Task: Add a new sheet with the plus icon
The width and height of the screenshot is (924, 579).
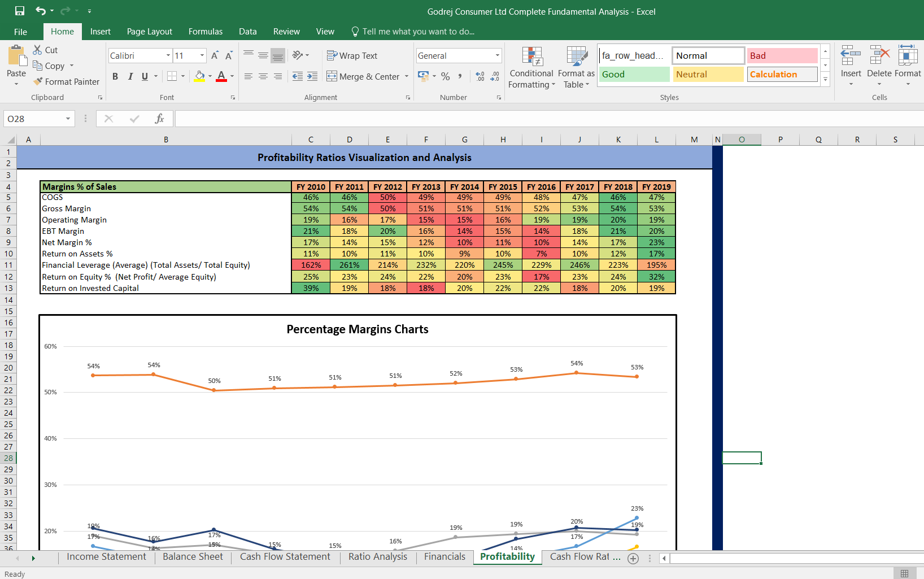Action: click(633, 559)
